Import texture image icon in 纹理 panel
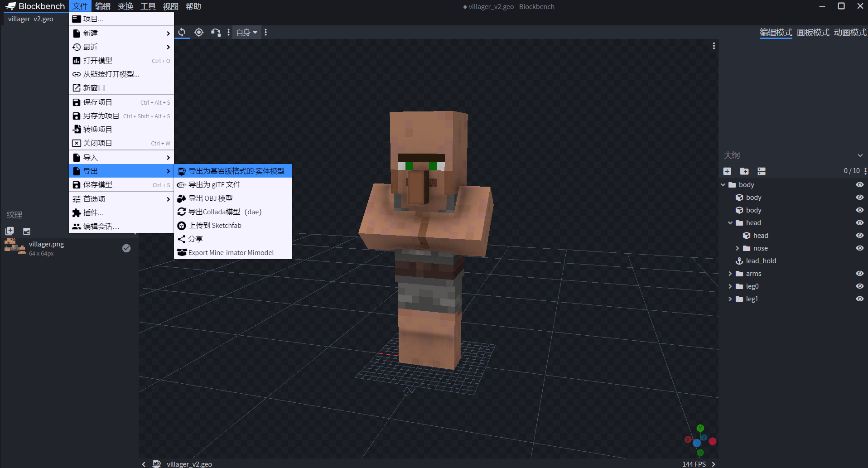 click(27, 231)
